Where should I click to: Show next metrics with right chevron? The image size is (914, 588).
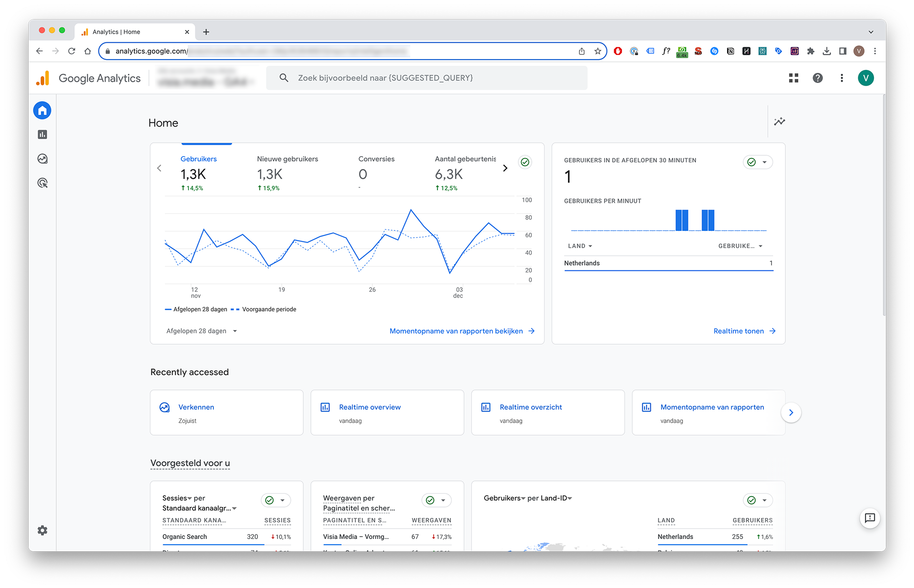click(505, 169)
